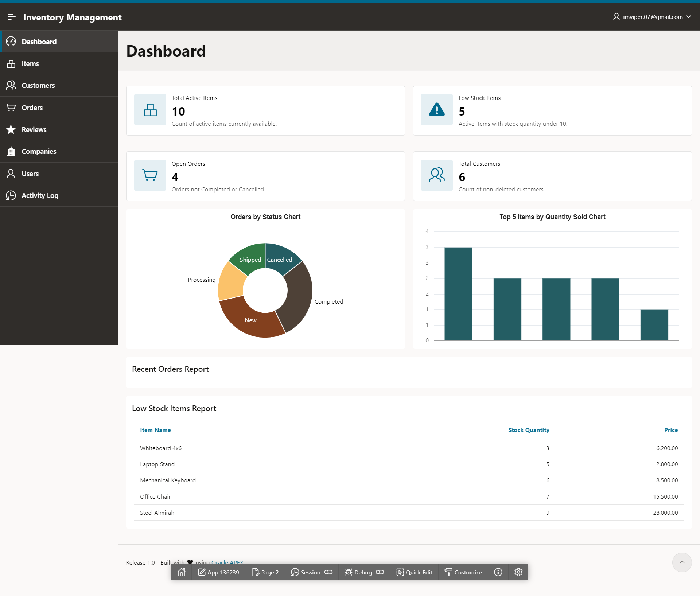The width and height of the screenshot is (700, 596).
Task: Open the Activity Log page
Action: click(59, 195)
